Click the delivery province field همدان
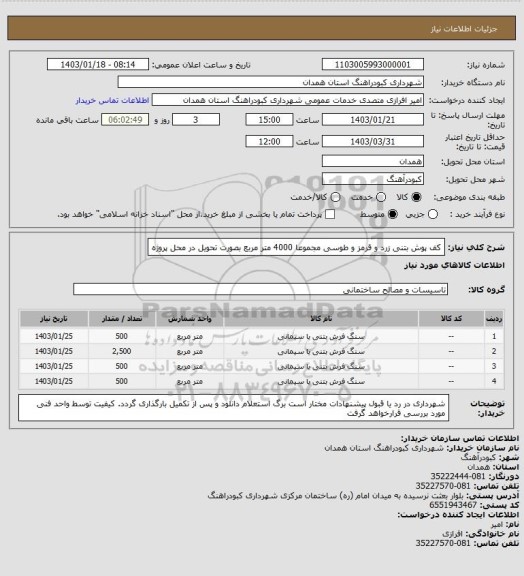This screenshot has width=524, height=576. pos(373,161)
